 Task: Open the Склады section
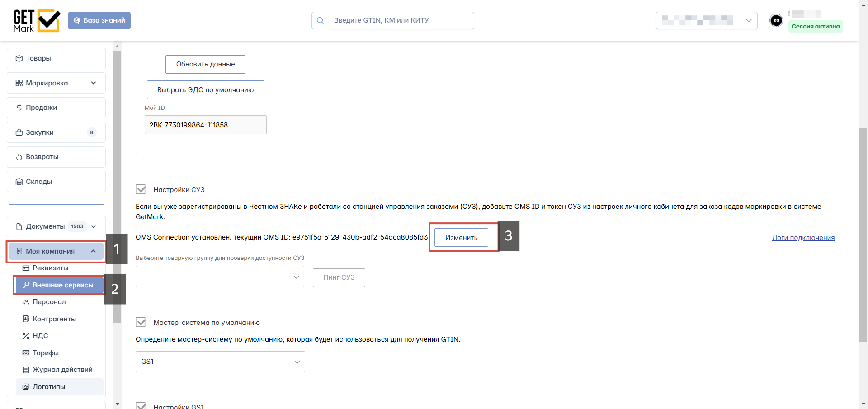pyautogui.click(x=56, y=182)
